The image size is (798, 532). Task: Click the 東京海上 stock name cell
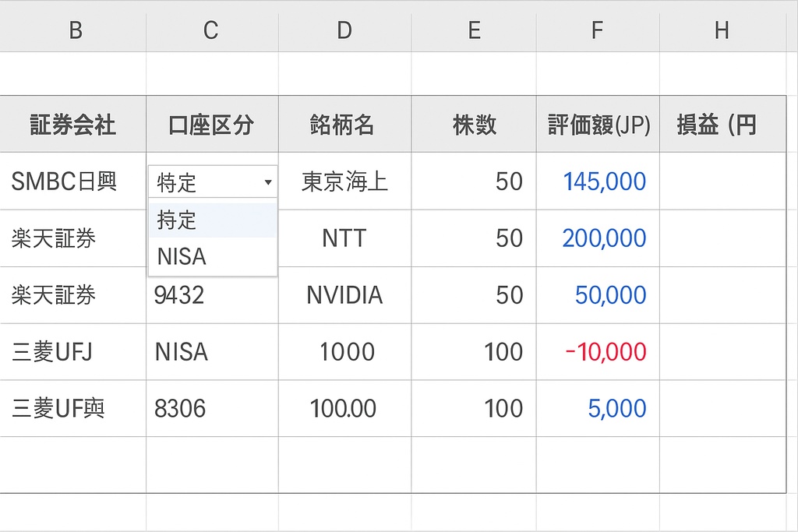344,181
